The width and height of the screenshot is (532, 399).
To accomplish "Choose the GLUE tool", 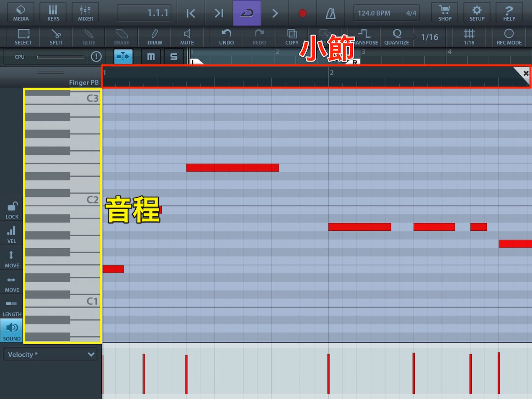I will tap(88, 37).
